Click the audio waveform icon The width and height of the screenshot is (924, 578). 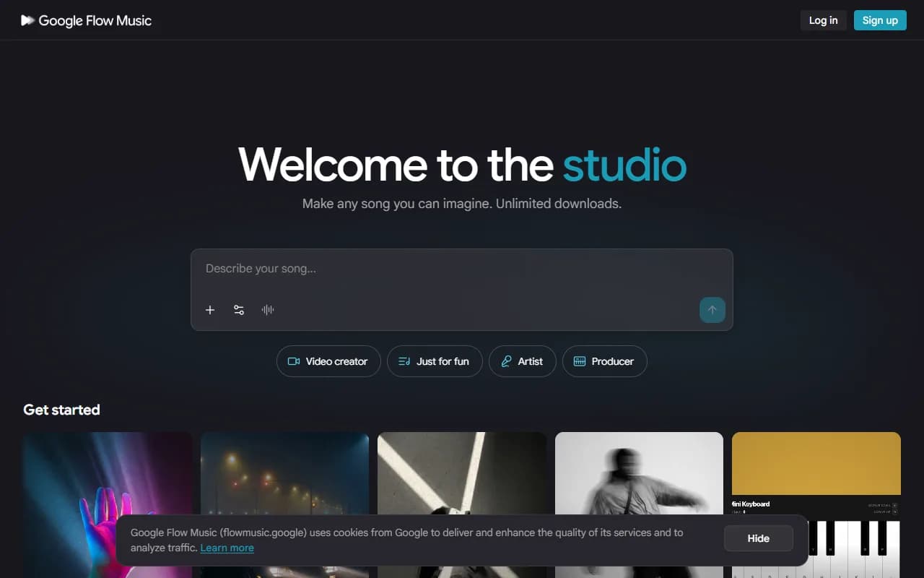268,310
